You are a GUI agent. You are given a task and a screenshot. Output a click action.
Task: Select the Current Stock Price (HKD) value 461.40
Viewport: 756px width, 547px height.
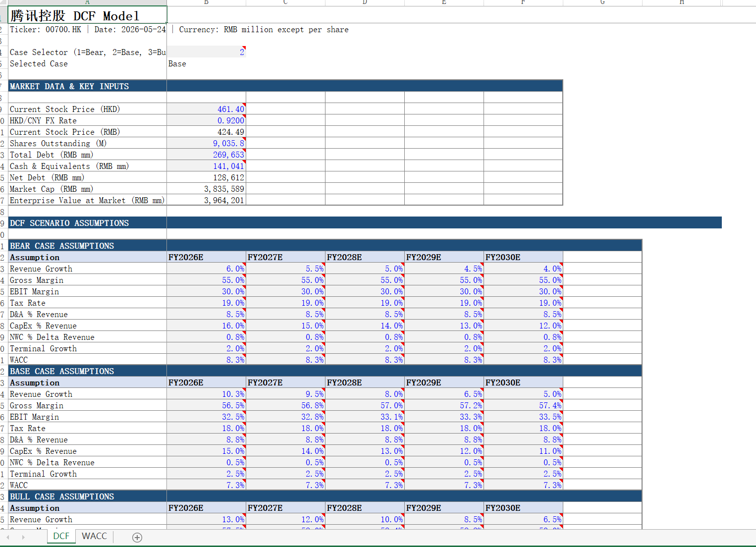(207, 109)
